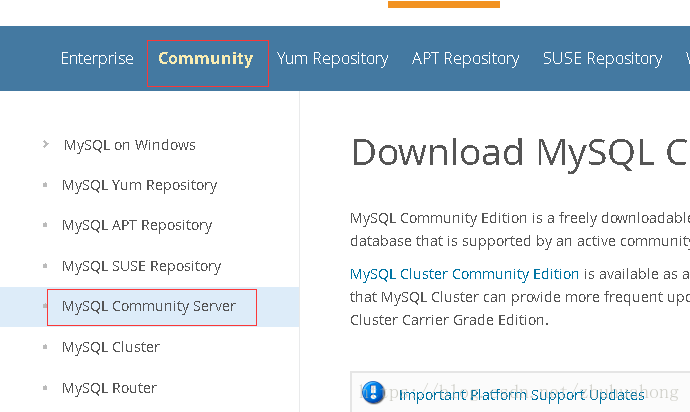
Task: Open MySQL APT Repository sidebar link
Action: [137, 225]
